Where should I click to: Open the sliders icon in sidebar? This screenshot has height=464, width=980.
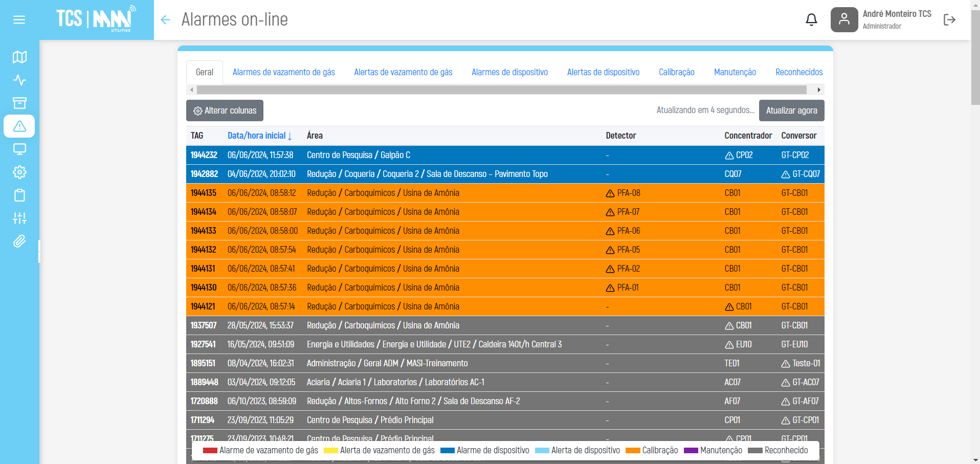pos(19,218)
